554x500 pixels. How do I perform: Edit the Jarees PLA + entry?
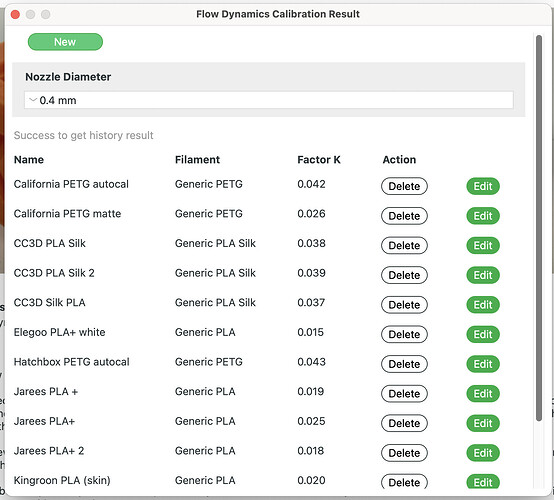483,394
